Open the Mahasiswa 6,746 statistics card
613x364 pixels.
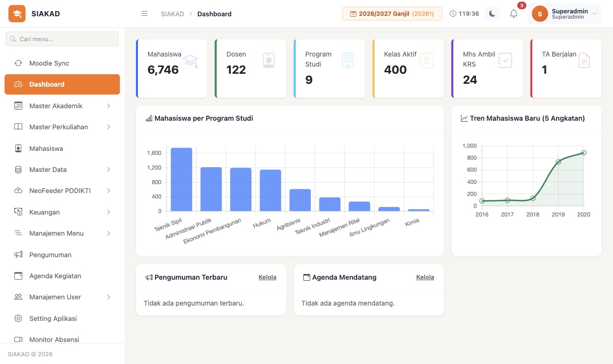[x=171, y=68]
